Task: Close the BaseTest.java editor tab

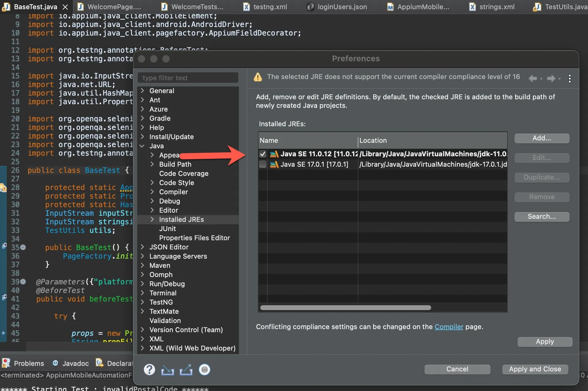Action: pyautogui.click(x=65, y=7)
